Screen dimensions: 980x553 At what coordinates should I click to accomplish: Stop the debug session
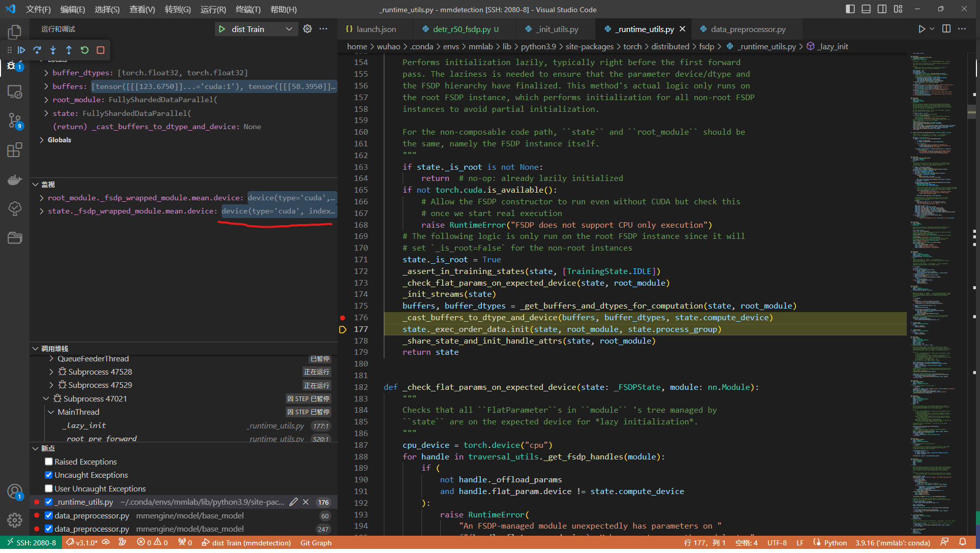(100, 50)
